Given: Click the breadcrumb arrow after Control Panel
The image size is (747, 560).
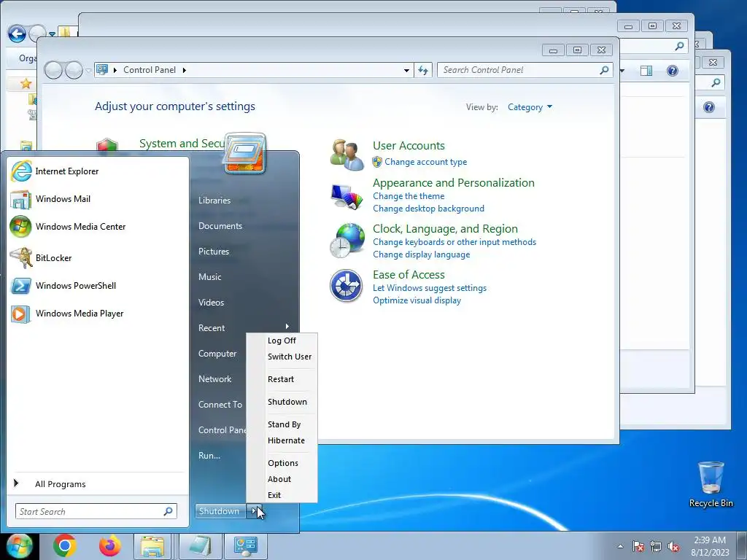Looking at the screenshot, I should tap(185, 71).
